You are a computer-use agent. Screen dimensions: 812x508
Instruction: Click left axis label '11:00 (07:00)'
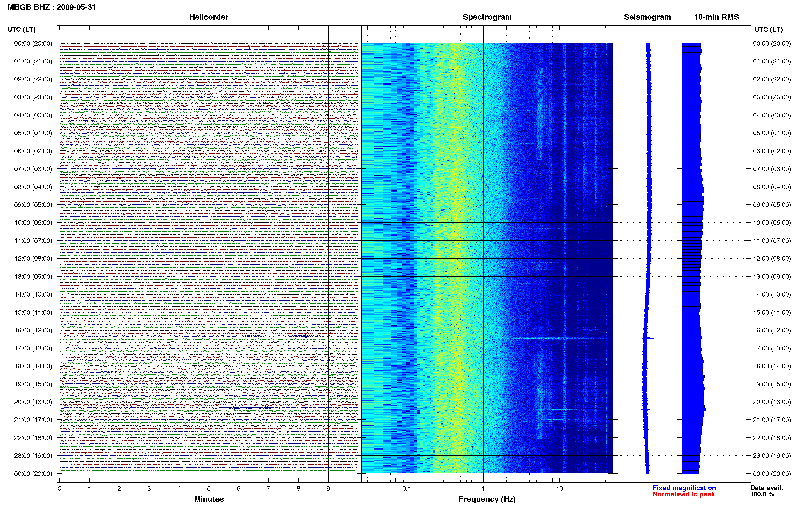[33, 240]
